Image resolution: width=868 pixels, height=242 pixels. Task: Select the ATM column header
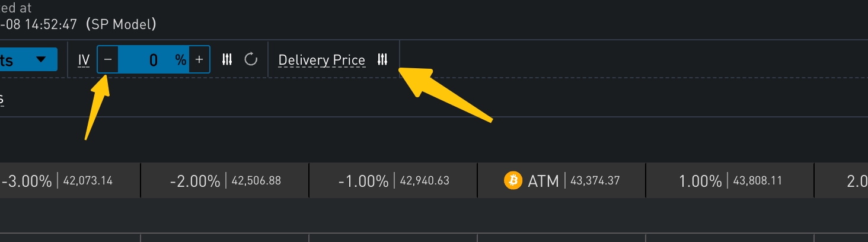(x=543, y=181)
